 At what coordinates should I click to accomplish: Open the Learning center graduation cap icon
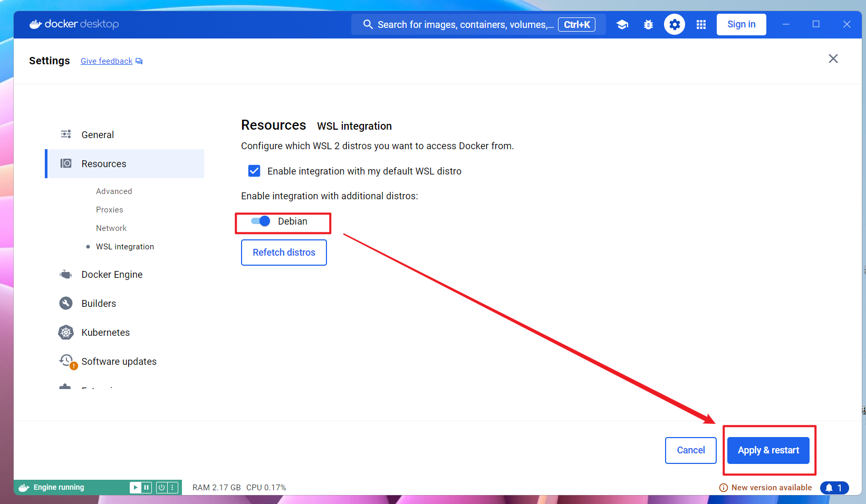(622, 24)
